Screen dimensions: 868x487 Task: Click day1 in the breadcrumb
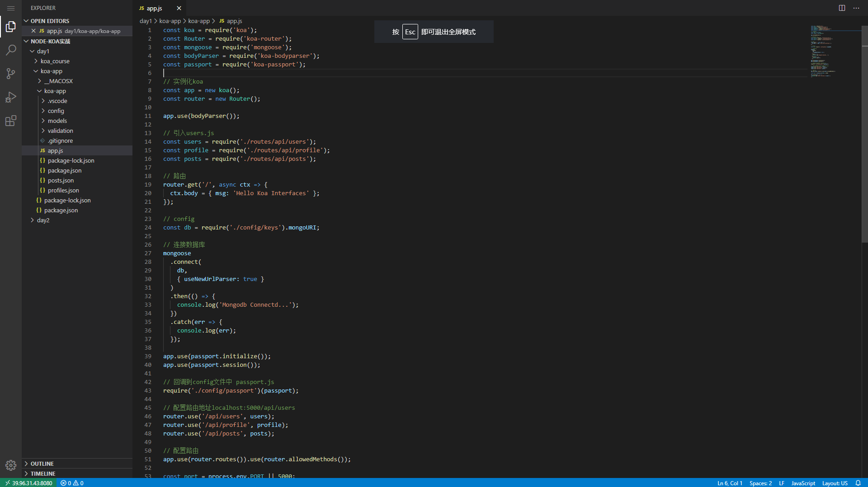(146, 21)
